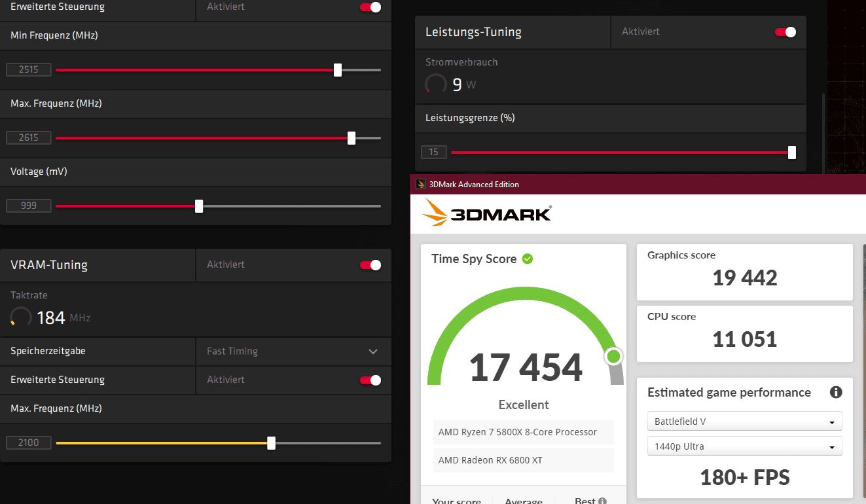Click the Max. Frequenz value field 2615
Viewport: 866px width, 504px height.
[x=29, y=138]
